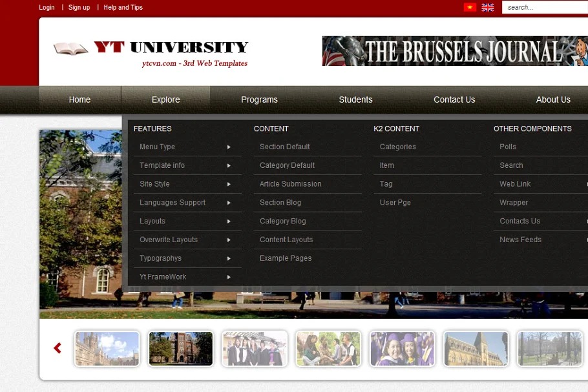Click the Vietnamese flag language icon
This screenshot has width=588, height=392.
point(470,8)
